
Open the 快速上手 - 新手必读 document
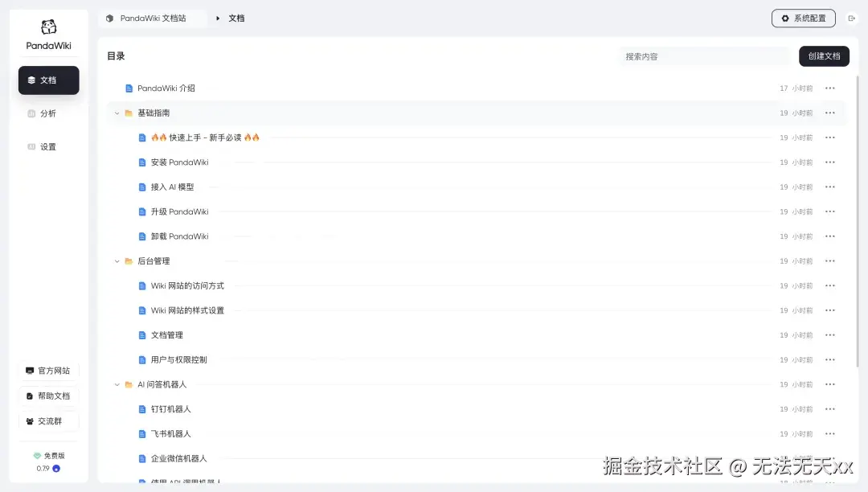(205, 137)
